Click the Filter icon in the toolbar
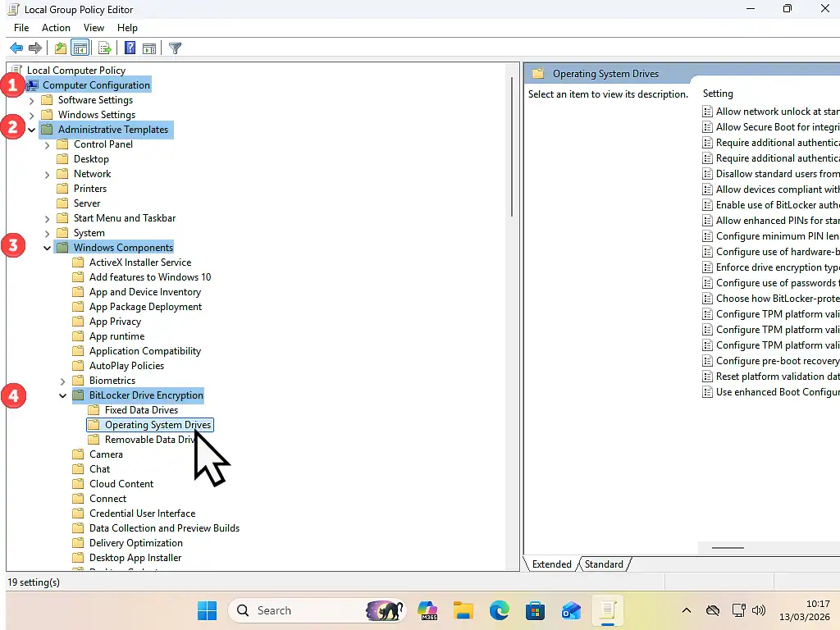Screen dimensions: 840x630 coord(175,48)
